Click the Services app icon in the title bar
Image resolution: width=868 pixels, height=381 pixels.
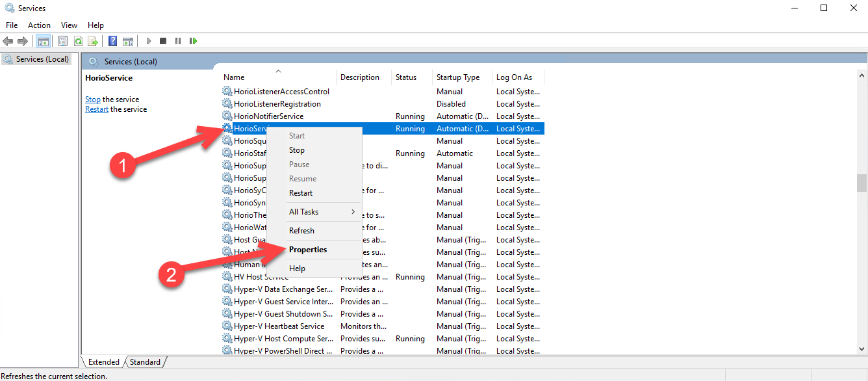(10, 8)
